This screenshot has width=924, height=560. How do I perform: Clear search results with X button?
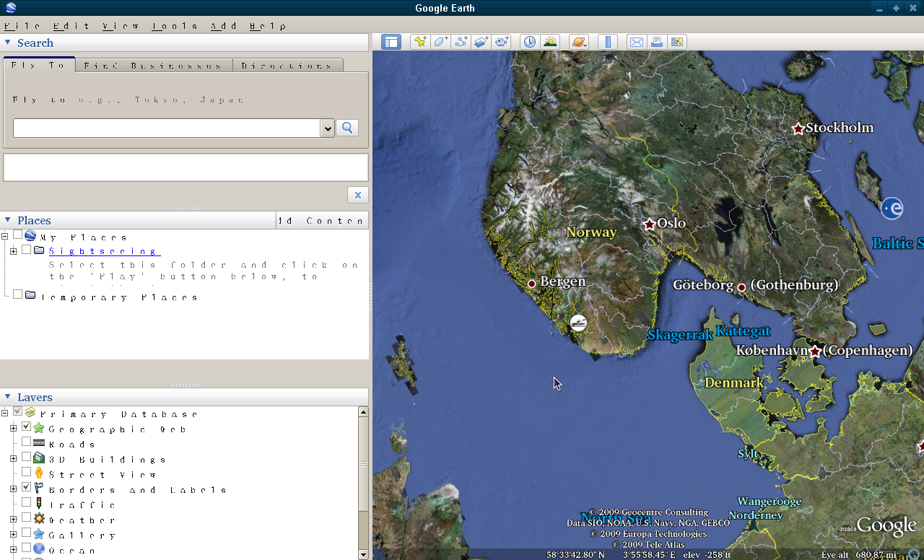[357, 195]
